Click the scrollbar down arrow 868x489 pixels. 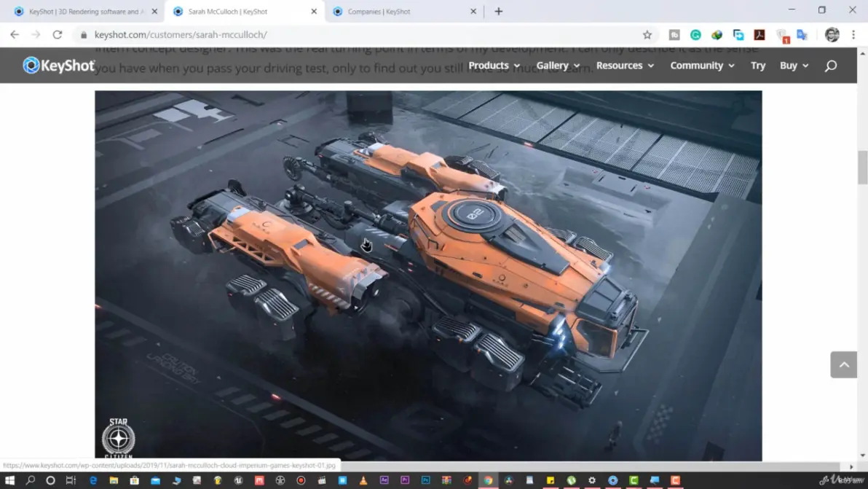click(862, 455)
